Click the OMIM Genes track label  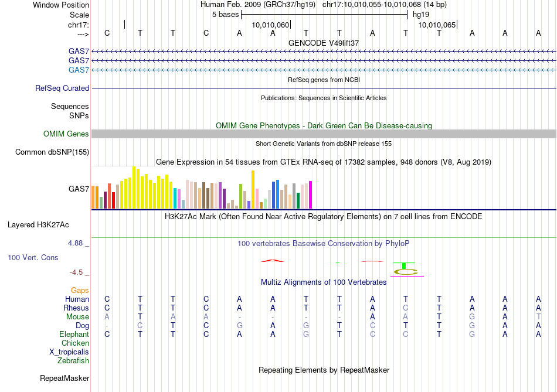click(x=66, y=134)
